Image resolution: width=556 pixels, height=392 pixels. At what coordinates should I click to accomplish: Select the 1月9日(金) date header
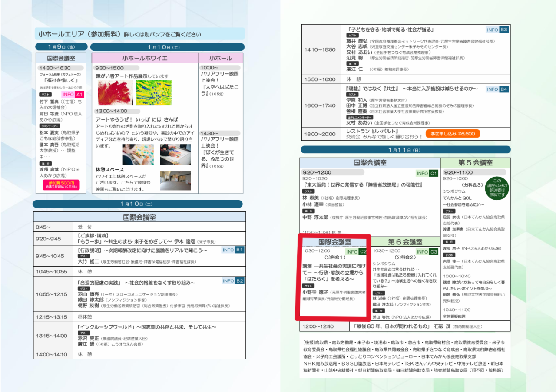click(62, 47)
